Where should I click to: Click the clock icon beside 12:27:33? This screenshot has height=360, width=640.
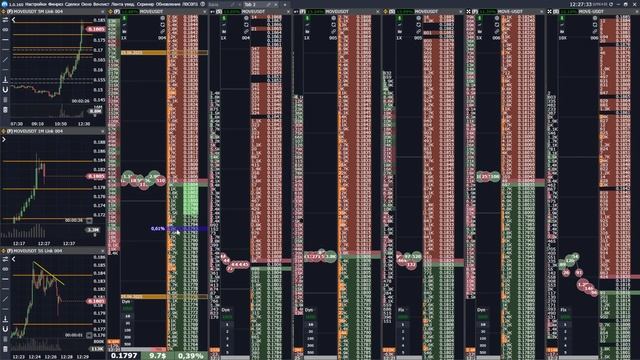pos(611,4)
